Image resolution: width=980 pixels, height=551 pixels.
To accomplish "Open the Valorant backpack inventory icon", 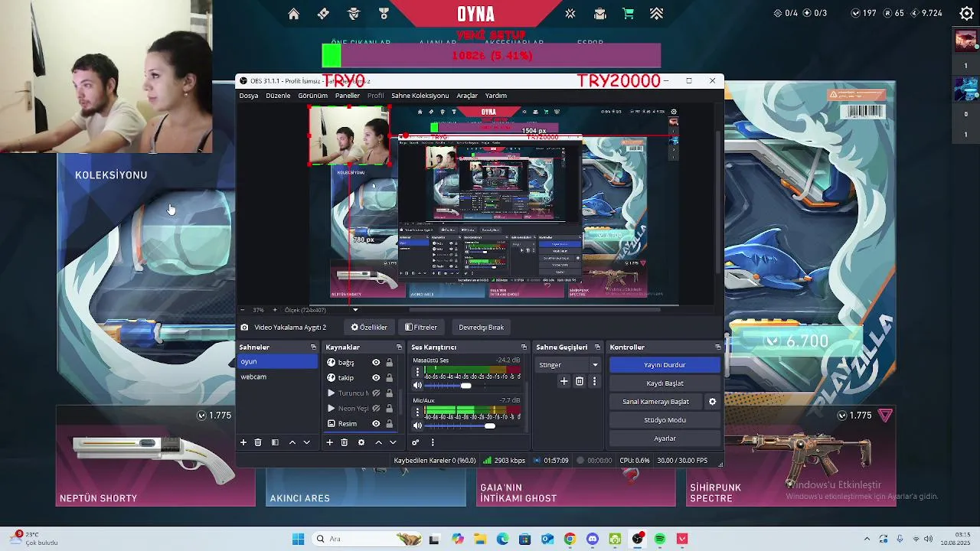I will 599,14.
